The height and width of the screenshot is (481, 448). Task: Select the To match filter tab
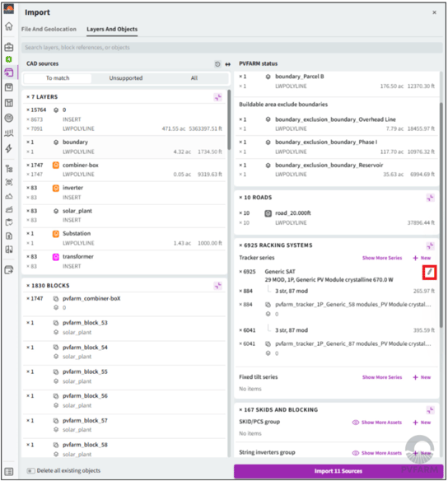[58, 78]
